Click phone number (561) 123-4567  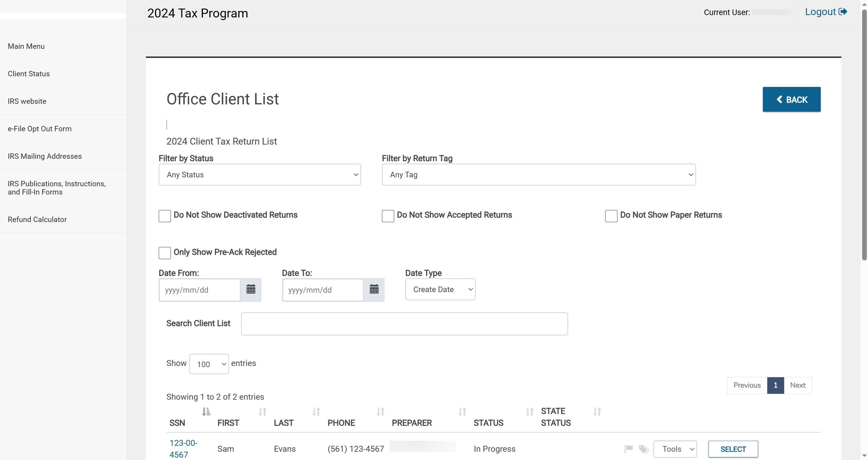click(x=356, y=449)
